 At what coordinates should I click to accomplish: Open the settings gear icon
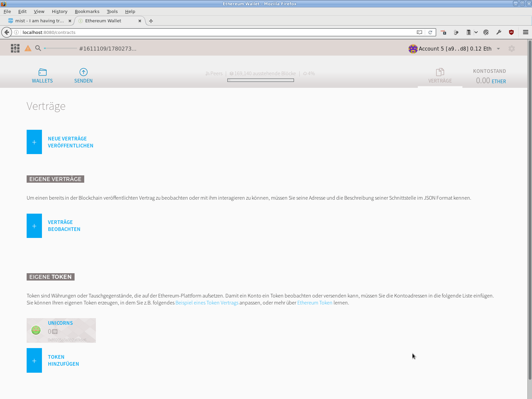(512, 49)
